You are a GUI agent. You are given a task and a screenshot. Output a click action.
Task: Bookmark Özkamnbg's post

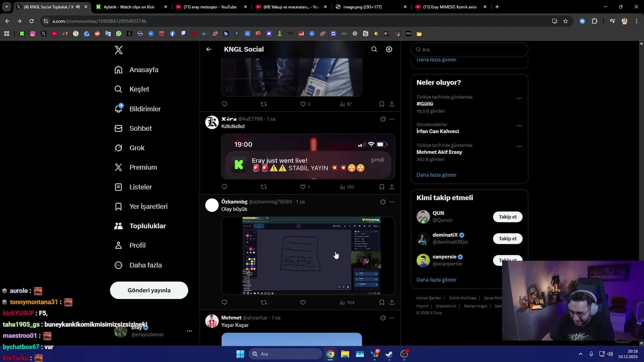382,302
